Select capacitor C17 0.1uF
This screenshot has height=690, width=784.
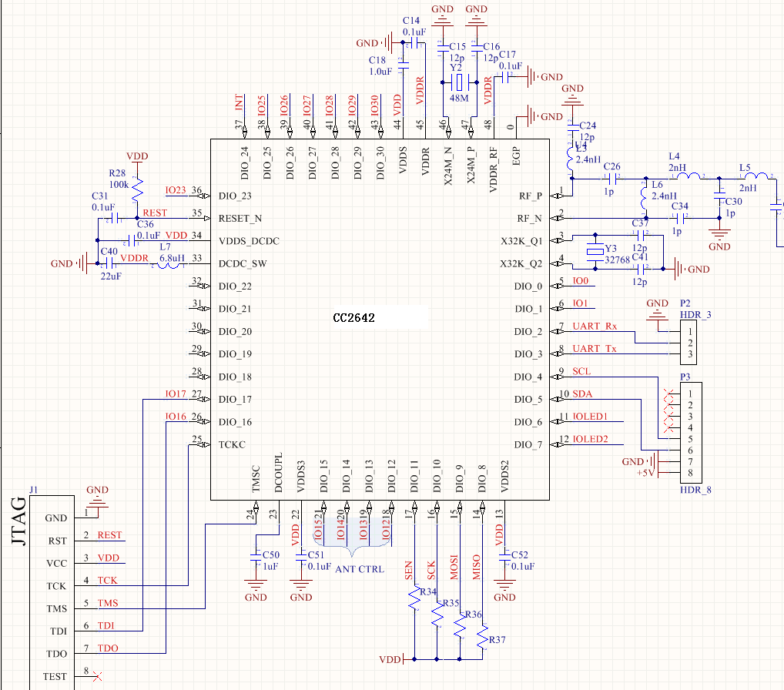pos(505,77)
